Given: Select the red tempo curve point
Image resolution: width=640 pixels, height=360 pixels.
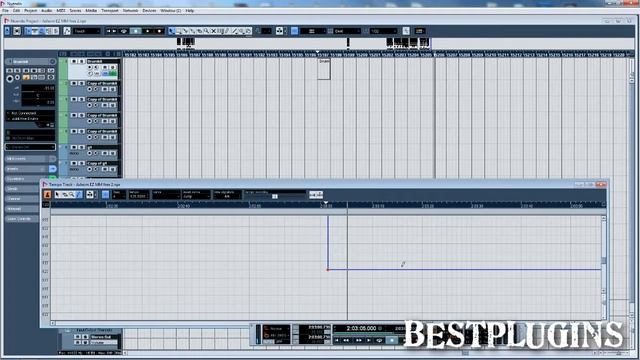Looking at the screenshot, I should pos(328,269).
